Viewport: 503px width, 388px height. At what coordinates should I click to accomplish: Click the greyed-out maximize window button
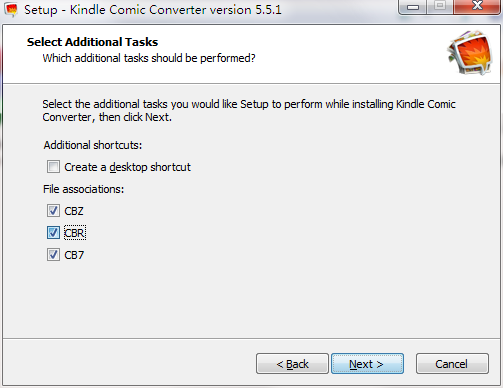[x=440, y=6]
